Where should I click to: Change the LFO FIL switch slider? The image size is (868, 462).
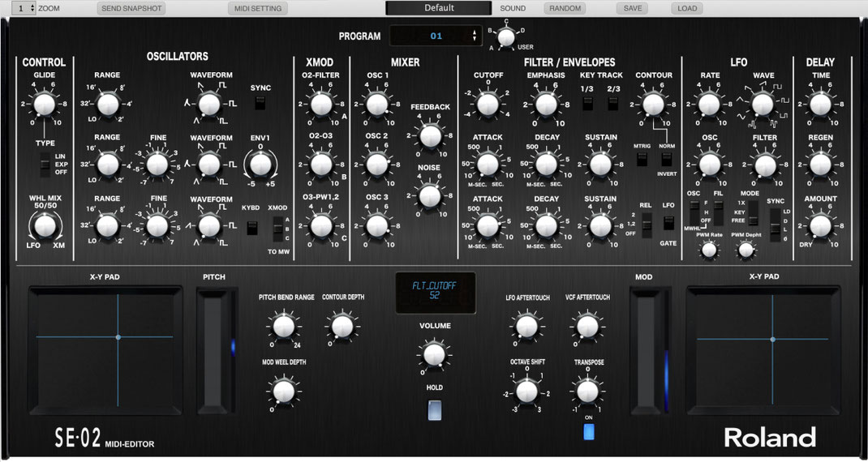click(x=719, y=212)
